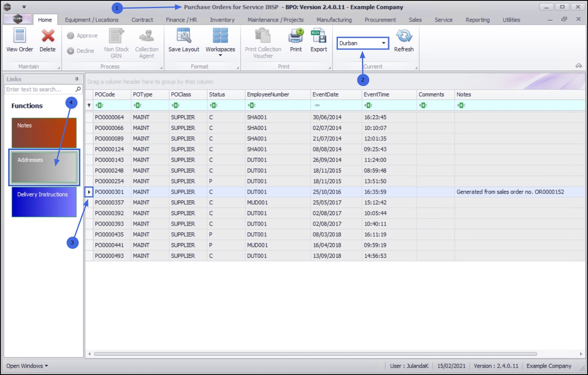The image size is (588, 375).
Task: Click the orange Notes function tile
Action: pyautogui.click(x=44, y=133)
